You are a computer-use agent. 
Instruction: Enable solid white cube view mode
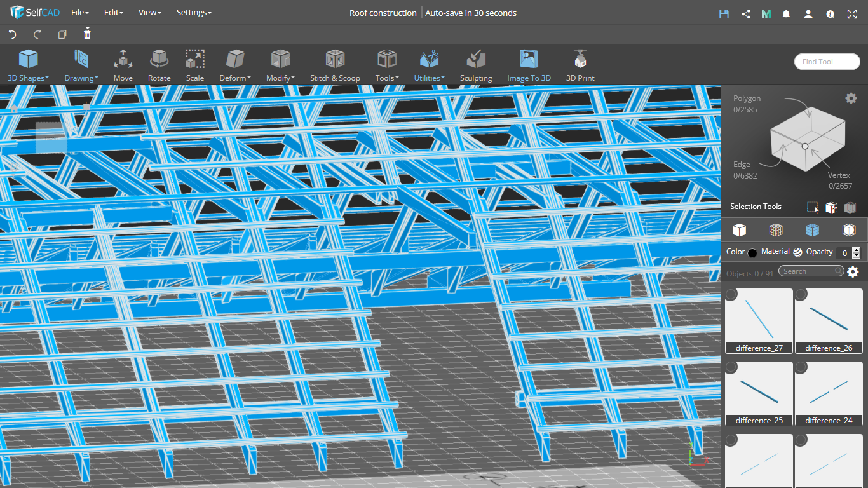739,229
